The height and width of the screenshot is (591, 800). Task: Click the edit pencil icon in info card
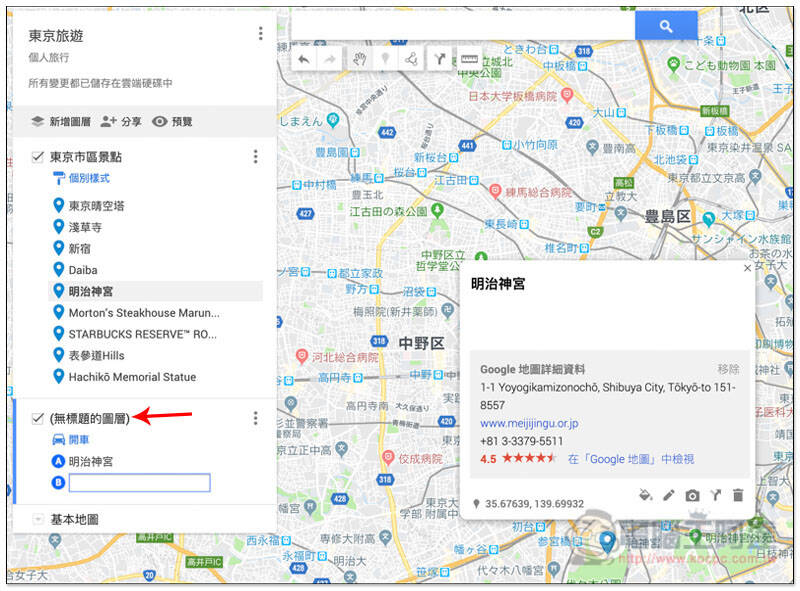click(x=668, y=495)
